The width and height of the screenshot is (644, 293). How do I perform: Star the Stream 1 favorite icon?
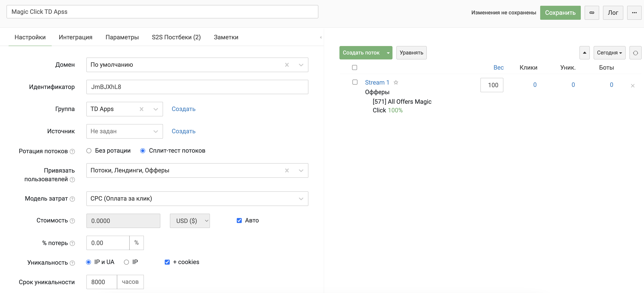click(x=396, y=82)
